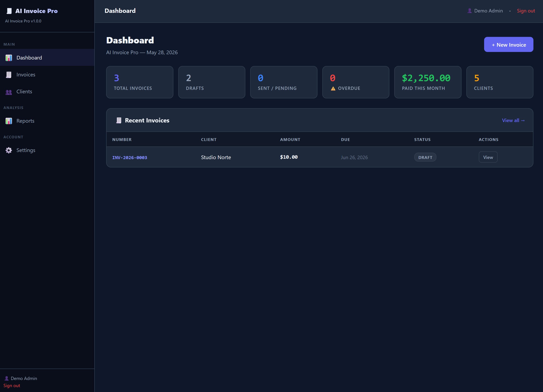The width and height of the screenshot is (543, 392).
Task: Click the View button for INV-2026-0003
Action: point(488,157)
